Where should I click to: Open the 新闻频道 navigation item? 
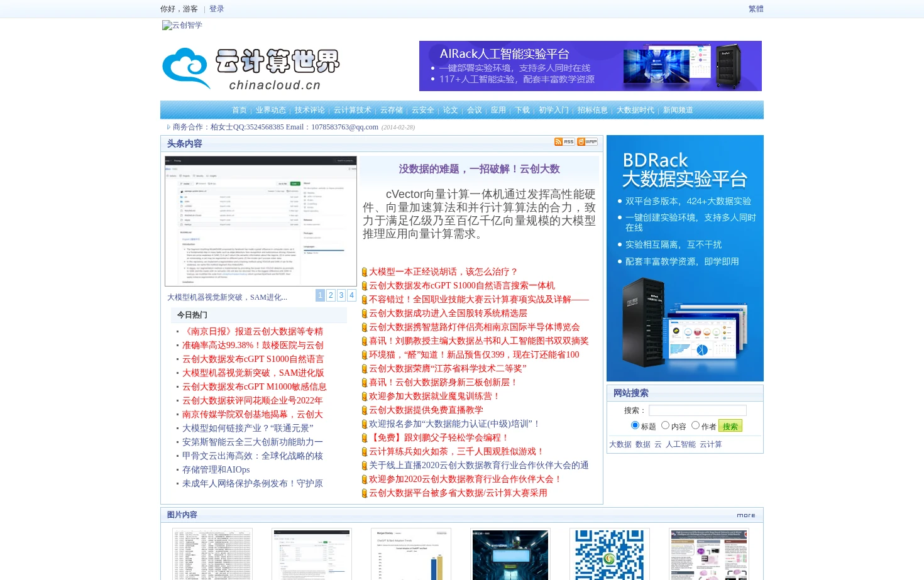[678, 110]
